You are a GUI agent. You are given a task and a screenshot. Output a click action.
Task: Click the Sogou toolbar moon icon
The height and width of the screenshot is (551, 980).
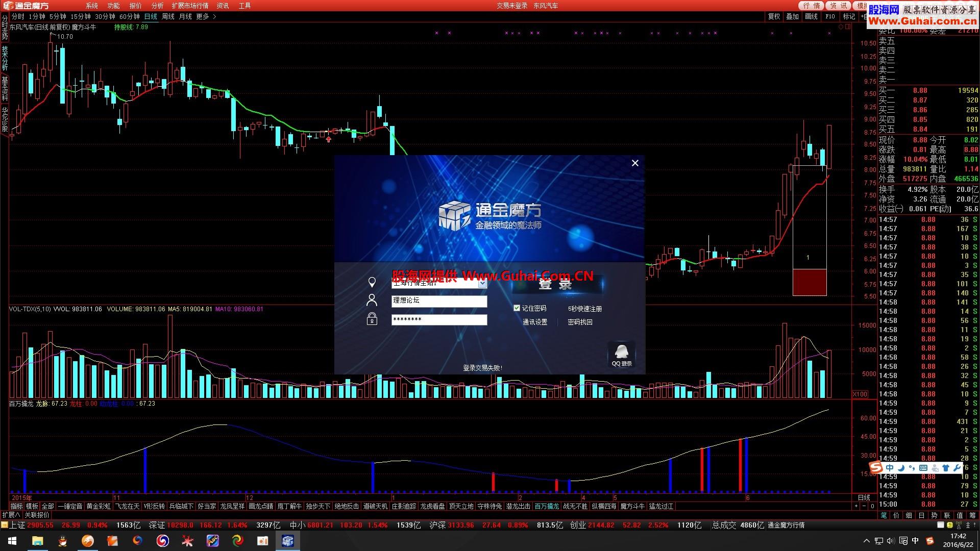tap(901, 468)
